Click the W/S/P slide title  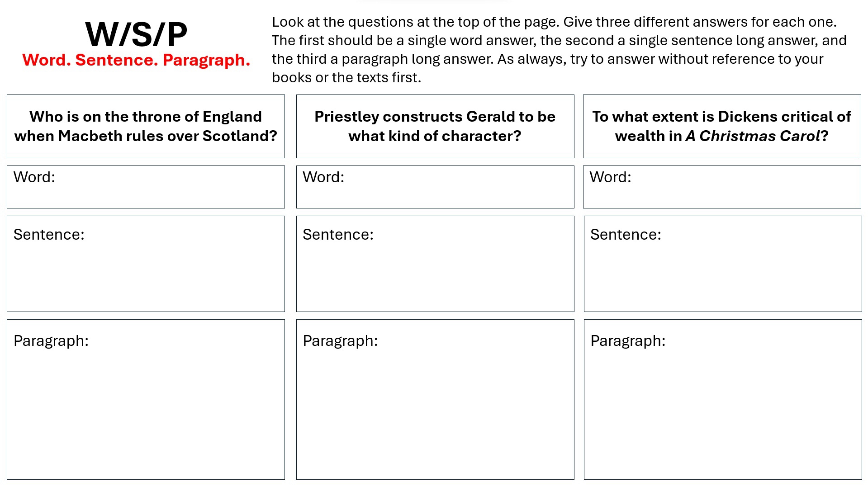click(x=136, y=35)
